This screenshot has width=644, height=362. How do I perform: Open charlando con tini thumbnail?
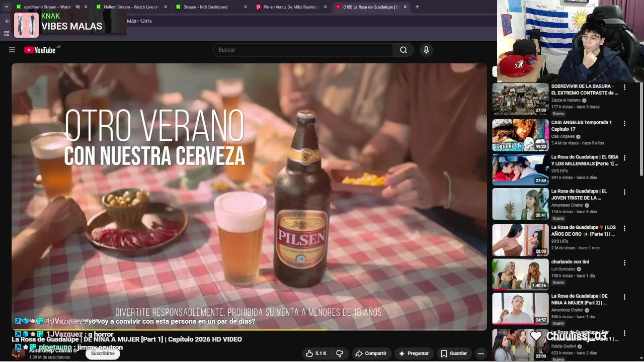(520, 275)
